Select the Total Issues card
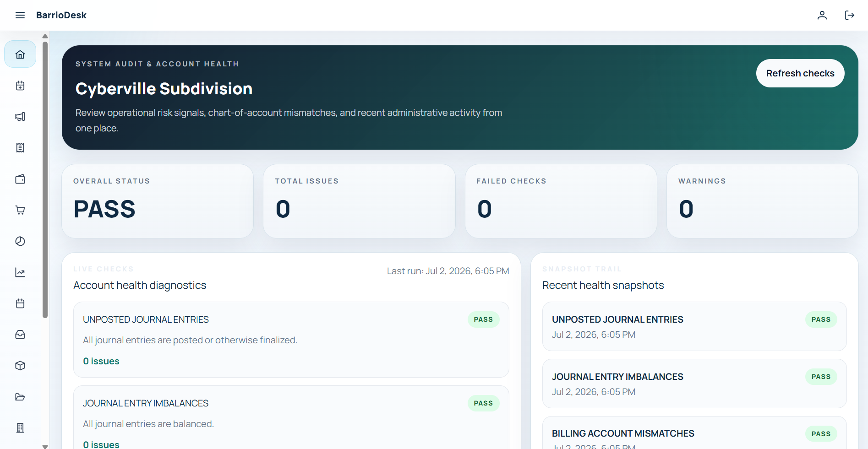Image resolution: width=868 pixels, height=449 pixels. (359, 201)
